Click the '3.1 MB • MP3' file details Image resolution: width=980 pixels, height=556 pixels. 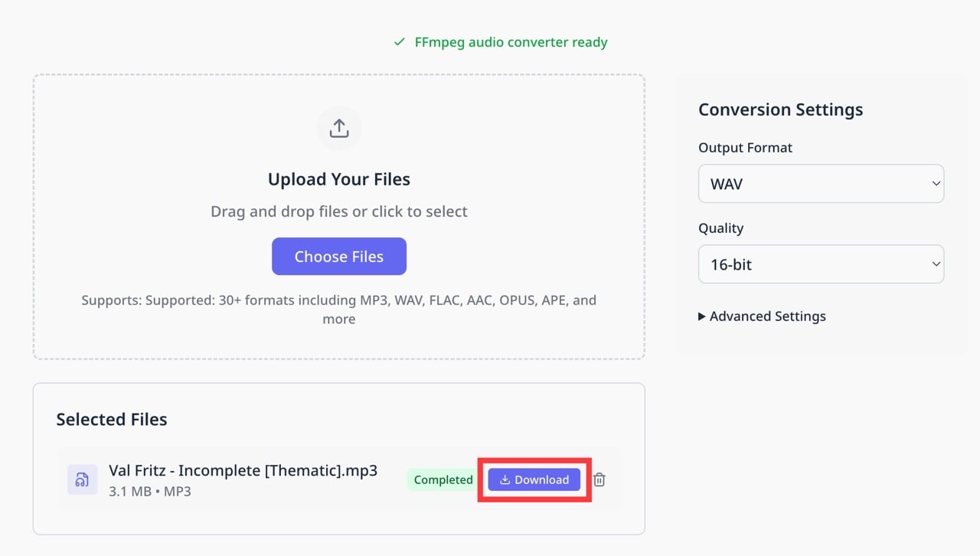click(150, 492)
